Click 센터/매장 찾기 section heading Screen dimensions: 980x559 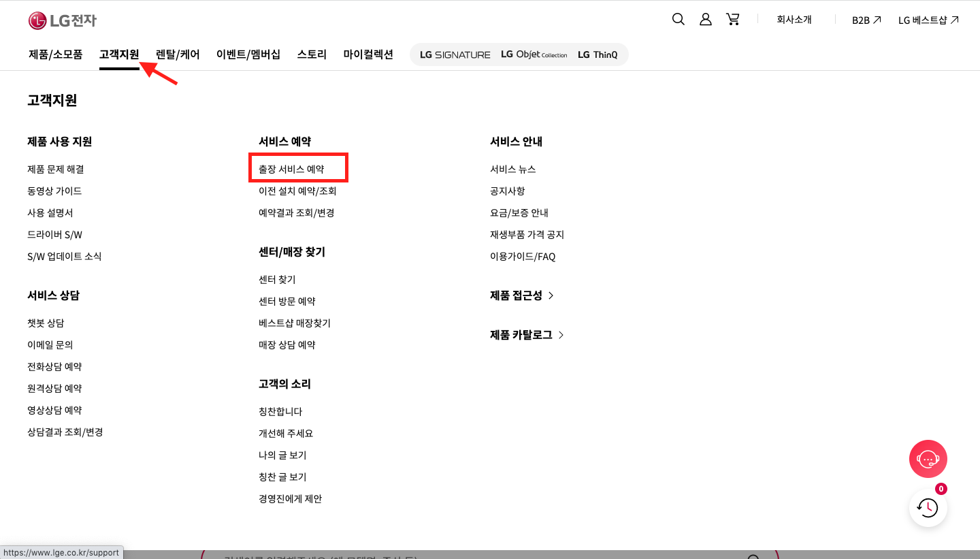pyautogui.click(x=292, y=252)
